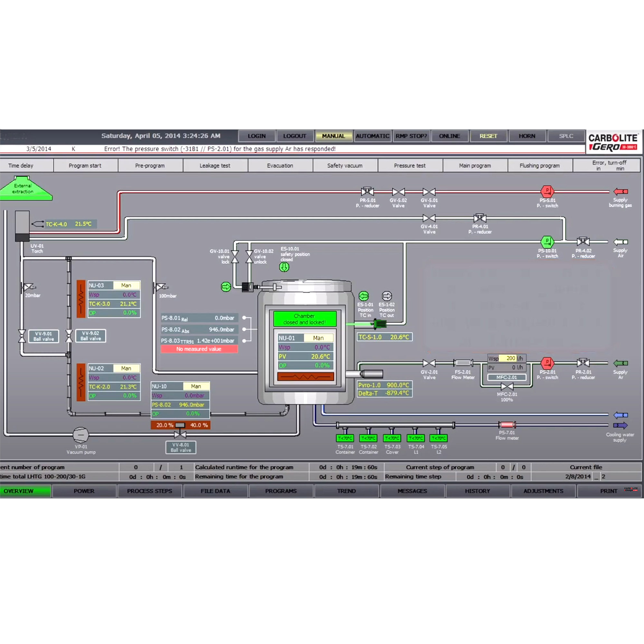Click the red PS-5.01 pressure switch icon
This screenshot has width=644, height=644.
[547, 191]
